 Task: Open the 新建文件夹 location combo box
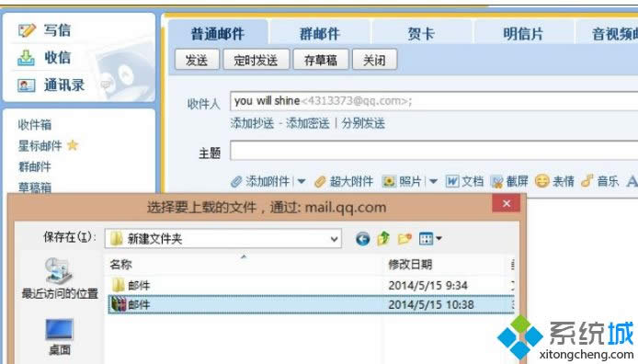(223, 239)
